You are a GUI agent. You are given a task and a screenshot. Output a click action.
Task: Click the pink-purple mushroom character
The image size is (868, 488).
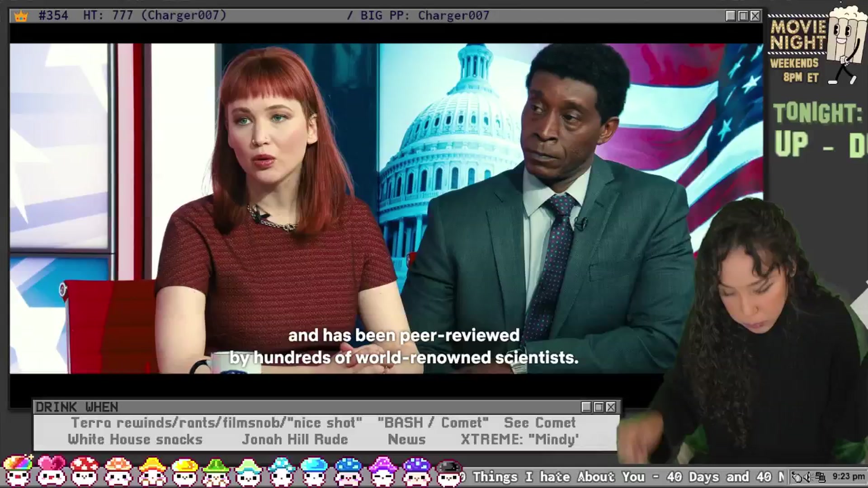click(x=382, y=471)
